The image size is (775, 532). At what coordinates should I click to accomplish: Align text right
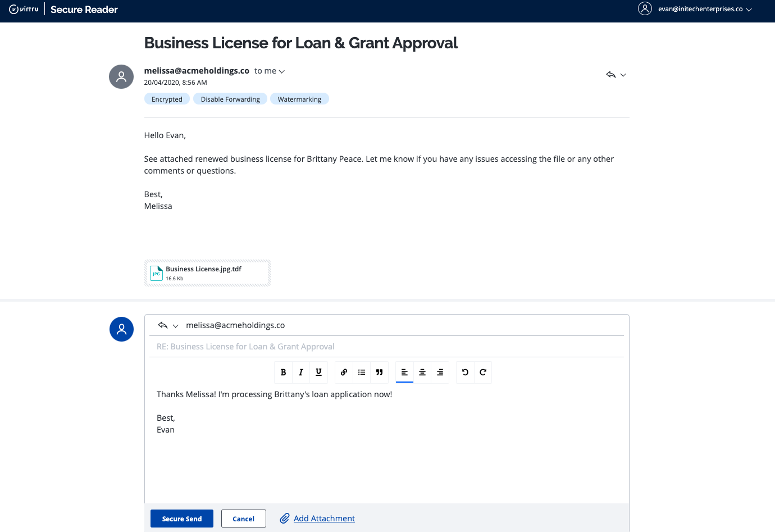pos(440,372)
